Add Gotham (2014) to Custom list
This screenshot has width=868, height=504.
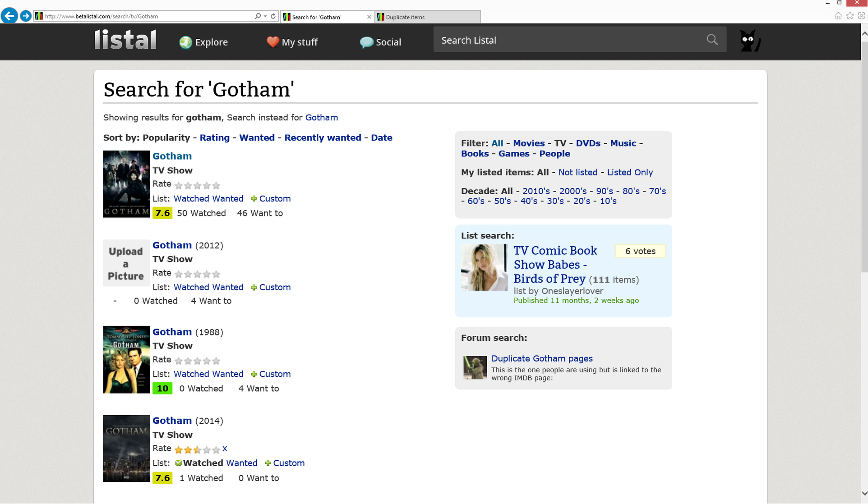285,463
